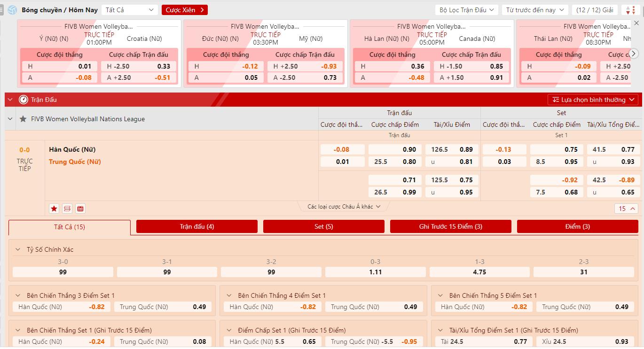Open Từ trước đến nay sorting dropdown
The image size is (644, 349).
click(535, 10)
